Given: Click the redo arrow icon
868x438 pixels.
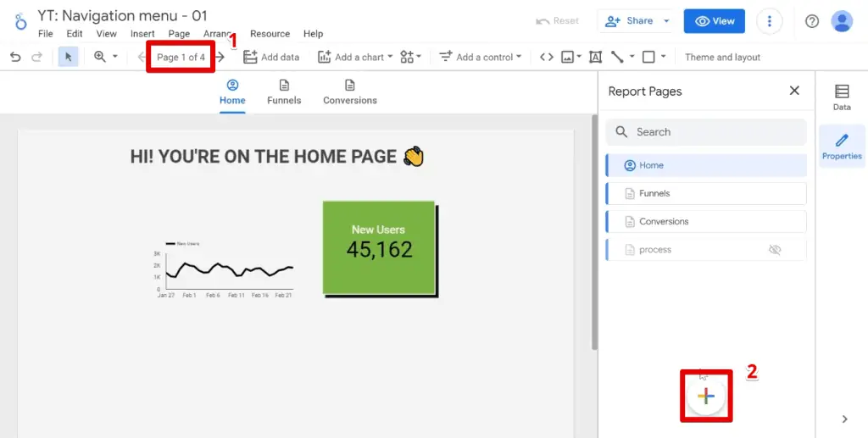Looking at the screenshot, I should pos(36,57).
